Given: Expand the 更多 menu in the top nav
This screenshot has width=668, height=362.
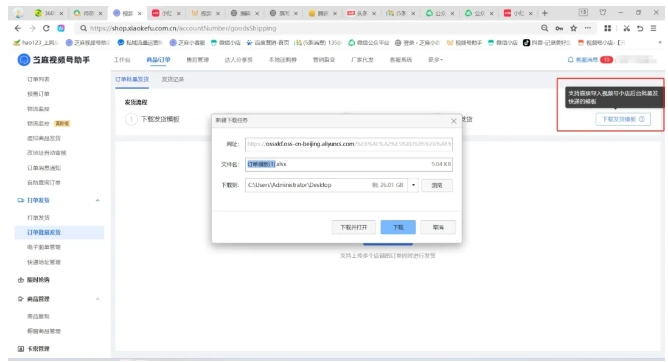Looking at the screenshot, I should pos(435,60).
